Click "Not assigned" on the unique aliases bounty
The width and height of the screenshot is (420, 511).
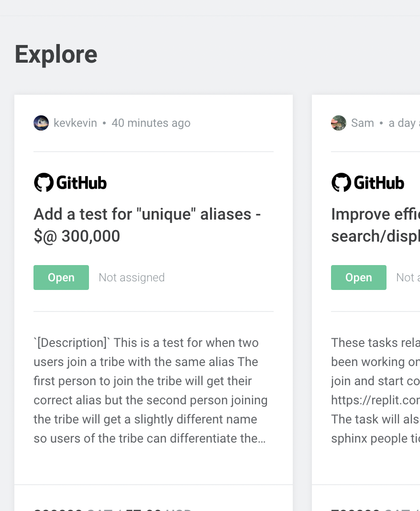tap(132, 278)
